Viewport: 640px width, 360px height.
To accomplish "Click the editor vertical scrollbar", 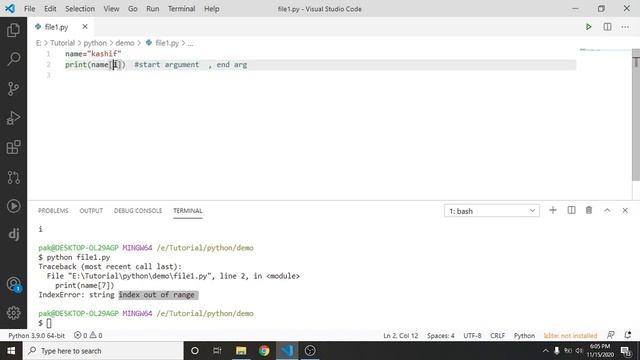I will (636, 114).
